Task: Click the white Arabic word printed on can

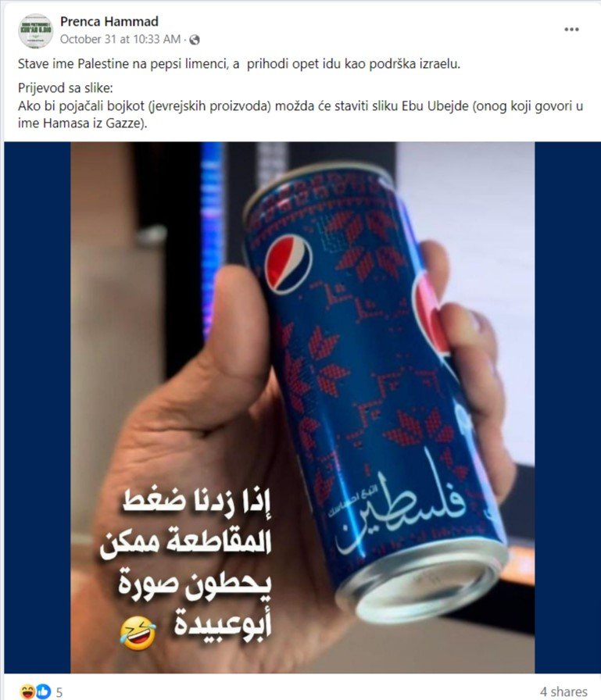Action: (x=401, y=509)
